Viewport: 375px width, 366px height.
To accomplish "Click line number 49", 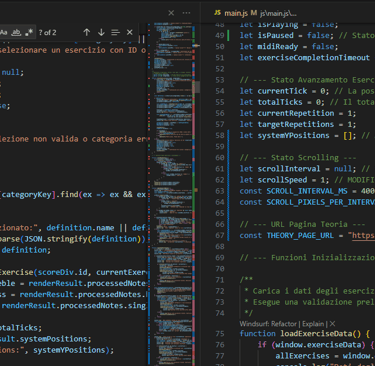I will (x=220, y=35).
